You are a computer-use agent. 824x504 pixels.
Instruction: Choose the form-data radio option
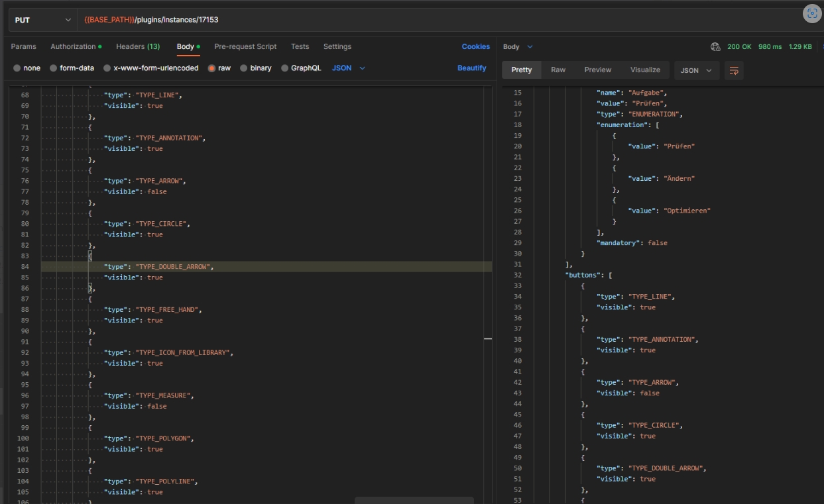[54, 68]
